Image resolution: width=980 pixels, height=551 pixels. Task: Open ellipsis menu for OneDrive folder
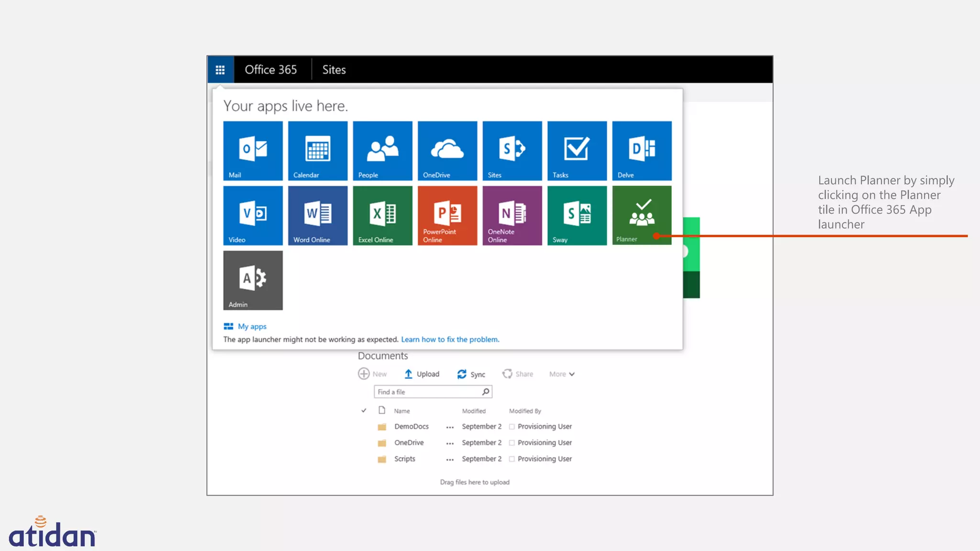pos(450,443)
